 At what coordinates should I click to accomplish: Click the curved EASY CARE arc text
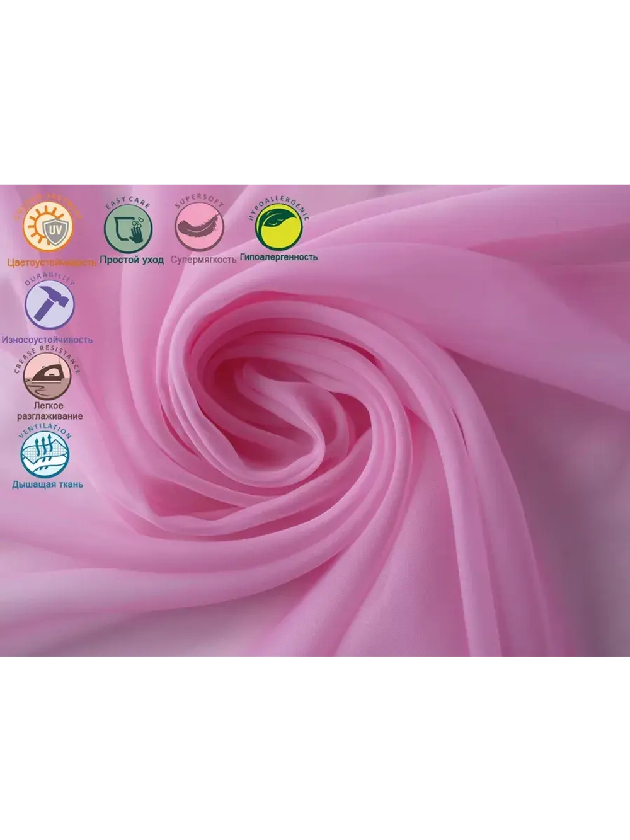[128, 203]
